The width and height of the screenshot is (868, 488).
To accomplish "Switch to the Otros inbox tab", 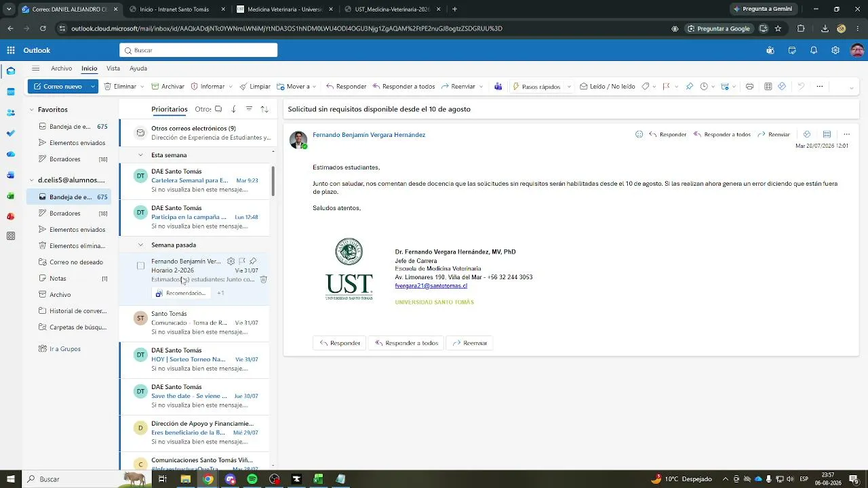I will click(x=203, y=109).
